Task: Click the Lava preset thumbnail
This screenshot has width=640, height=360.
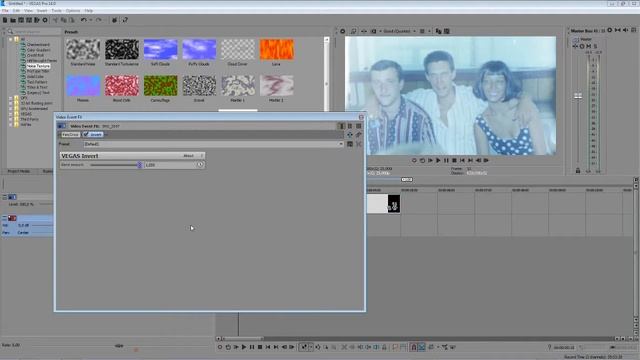Action: coord(277,49)
